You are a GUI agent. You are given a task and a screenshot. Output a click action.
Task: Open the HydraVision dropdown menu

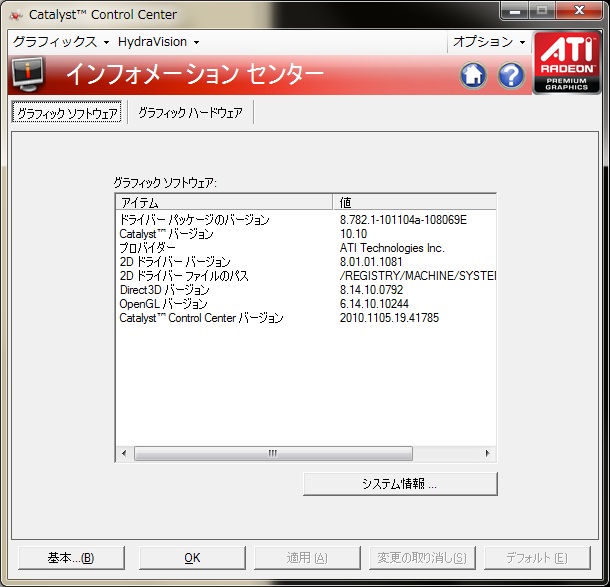158,42
